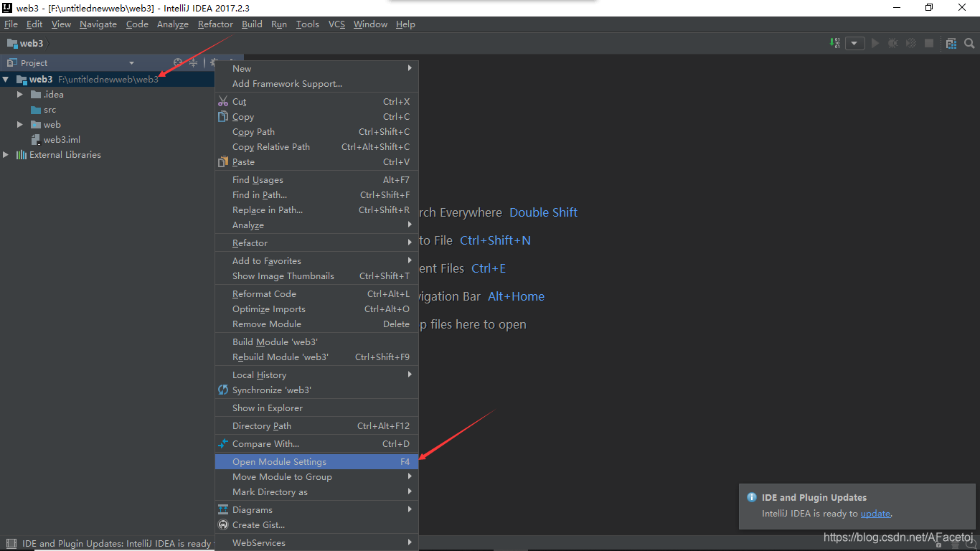Click the Cut scissors icon entry
Screen dimensions: 980x551
316,102
